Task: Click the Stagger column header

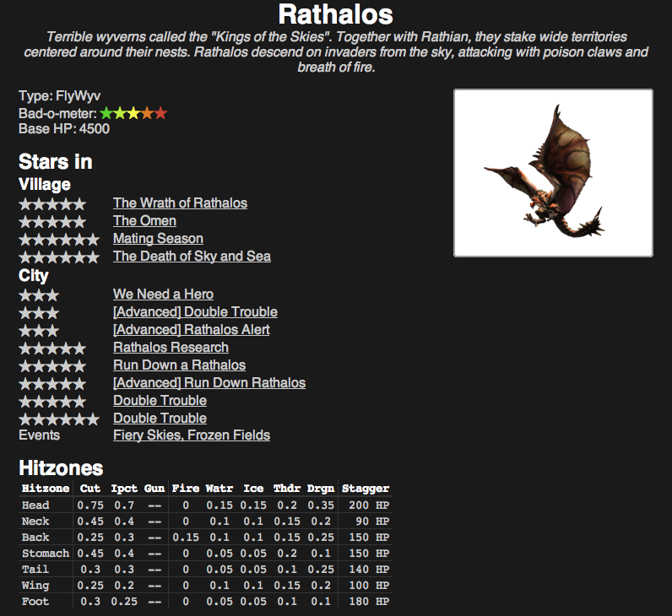Action: tap(366, 489)
